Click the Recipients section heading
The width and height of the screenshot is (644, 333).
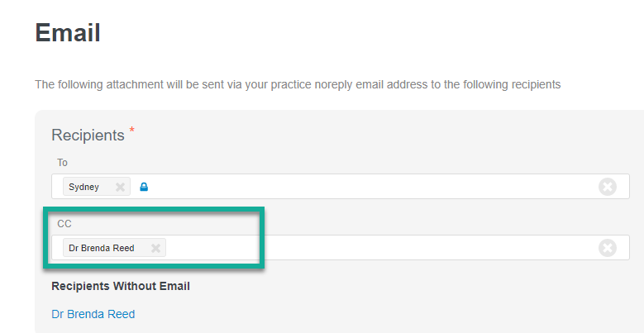pyautogui.click(x=88, y=135)
